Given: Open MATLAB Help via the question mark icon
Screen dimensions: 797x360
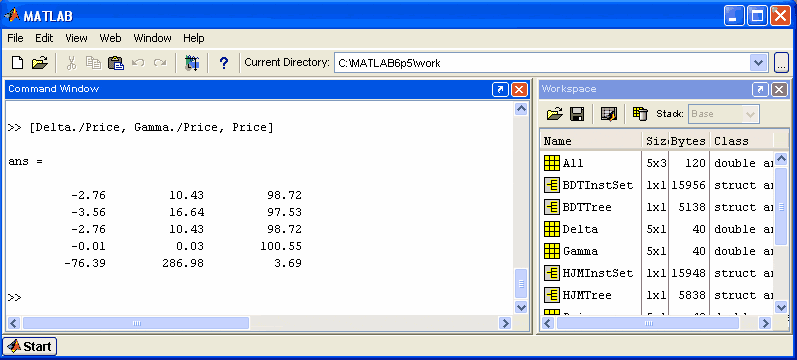Looking at the screenshot, I should (x=224, y=63).
